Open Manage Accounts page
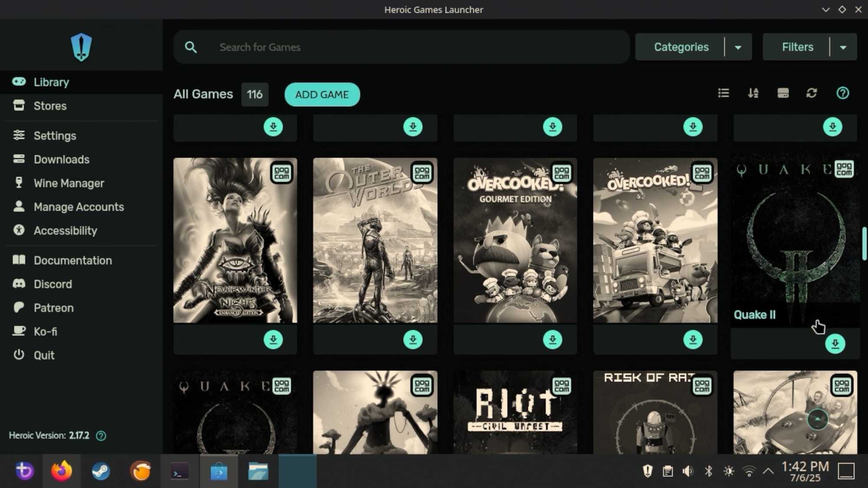Image resolution: width=868 pixels, height=488 pixels. pyautogui.click(x=81, y=207)
